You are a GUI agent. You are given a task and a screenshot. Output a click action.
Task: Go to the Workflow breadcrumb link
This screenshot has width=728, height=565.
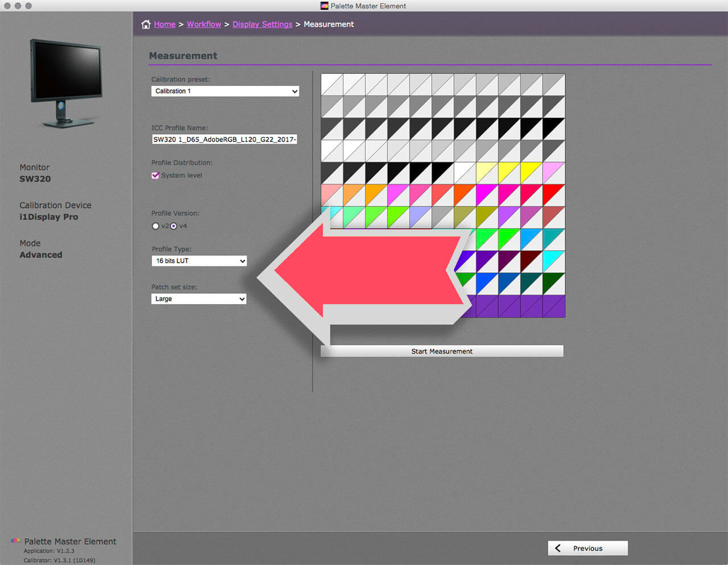pos(204,24)
